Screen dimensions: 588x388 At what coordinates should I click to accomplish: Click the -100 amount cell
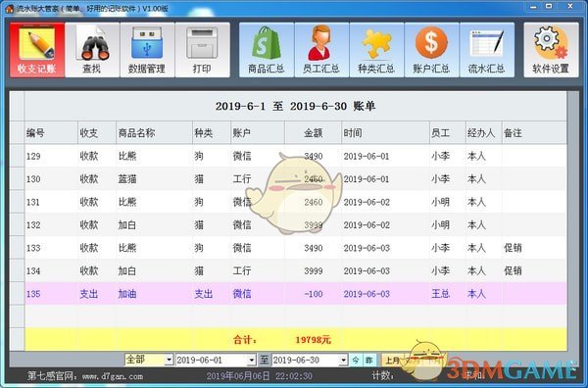click(x=314, y=294)
